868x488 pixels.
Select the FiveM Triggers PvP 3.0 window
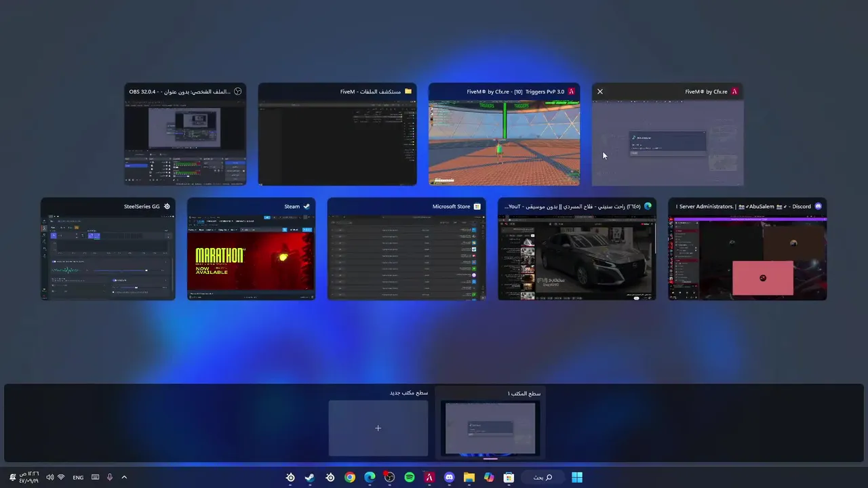(x=504, y=134)
